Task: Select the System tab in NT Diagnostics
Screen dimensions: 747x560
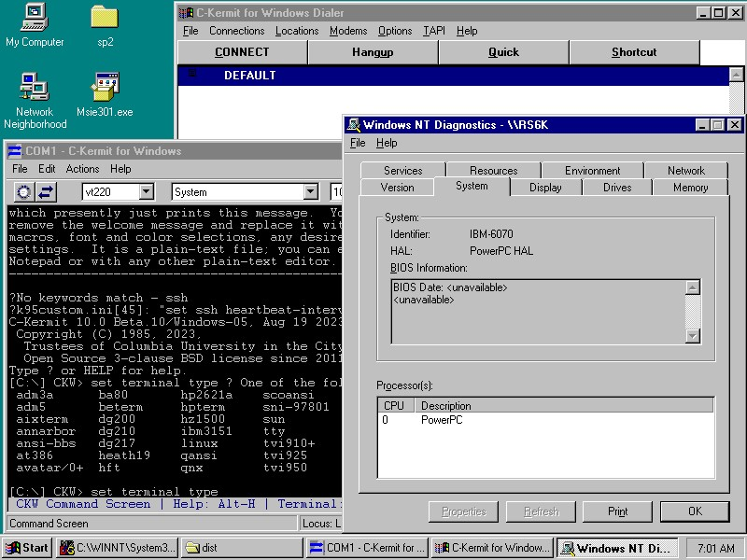Action: pyautogui.click(x=472, y=186)
